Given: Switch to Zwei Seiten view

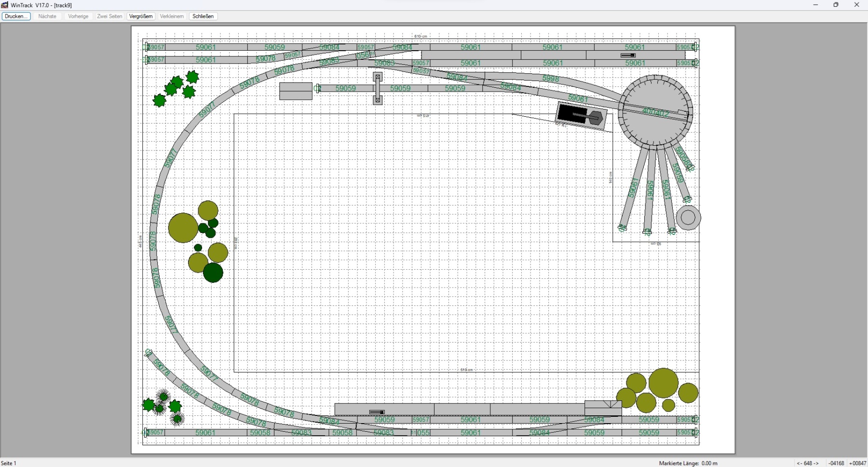Looking at the screenshot, I should point(109,16).
